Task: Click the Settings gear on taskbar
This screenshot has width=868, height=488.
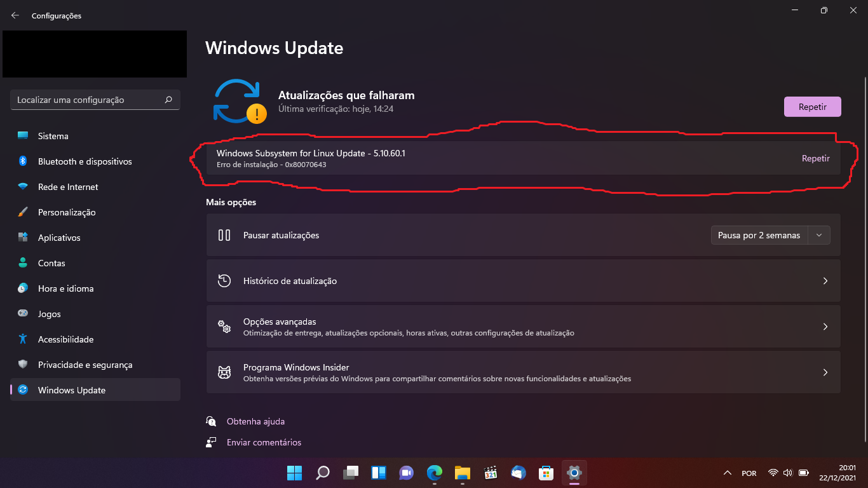Action: [574, 473]
